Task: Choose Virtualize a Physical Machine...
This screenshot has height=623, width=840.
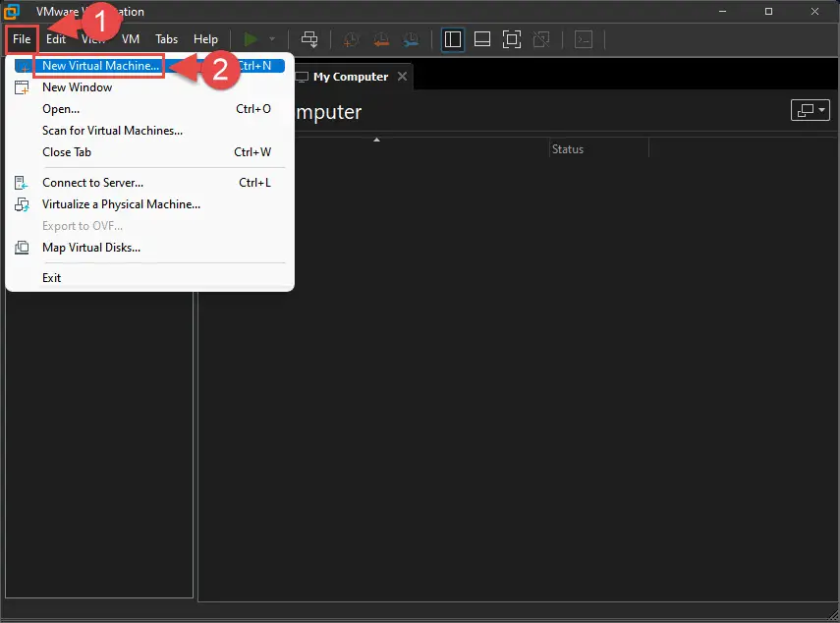Action: point(149,204)
